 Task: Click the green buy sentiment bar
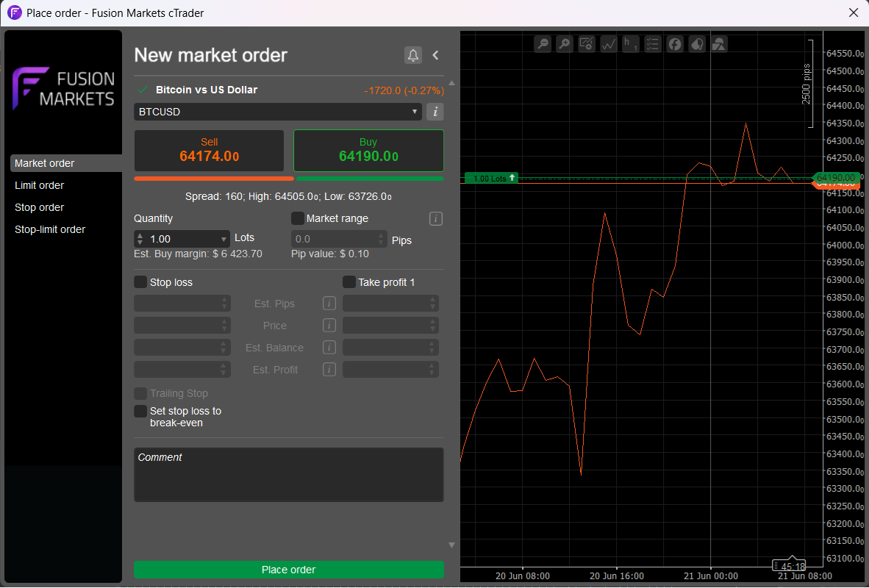[370, 179]
